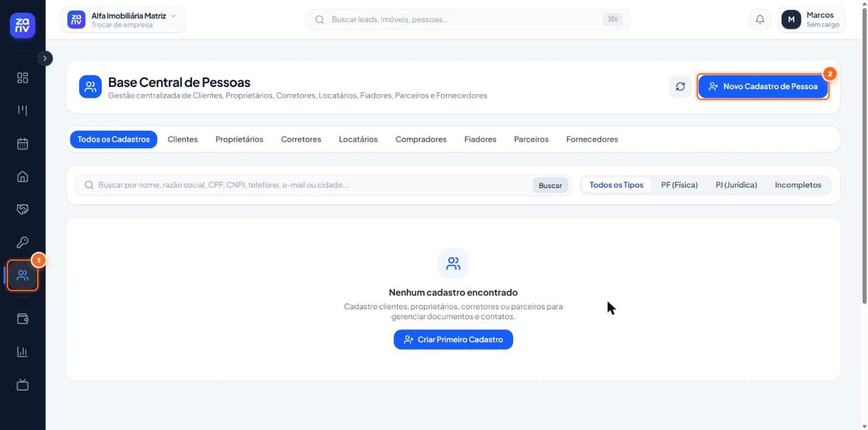Open the bar chart reports icon
The width and height of the screenshot is (868, 430).
click(22, 352)
